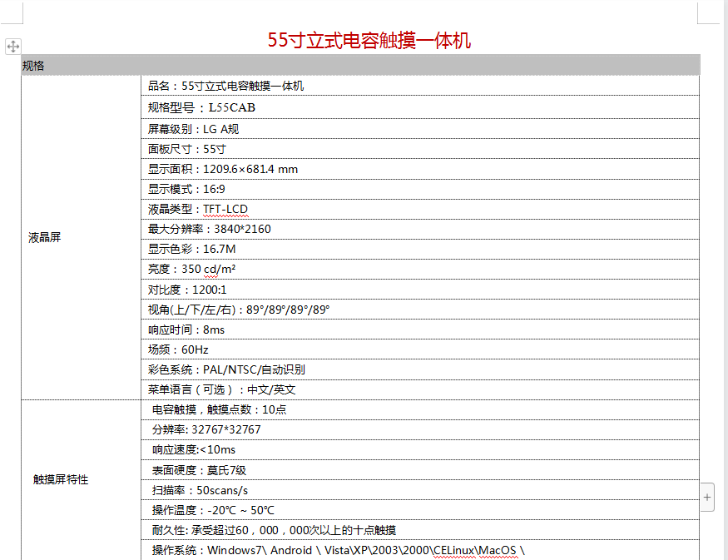Click the 规格型号：L55CAB row
728x560 pixels.
420,107
